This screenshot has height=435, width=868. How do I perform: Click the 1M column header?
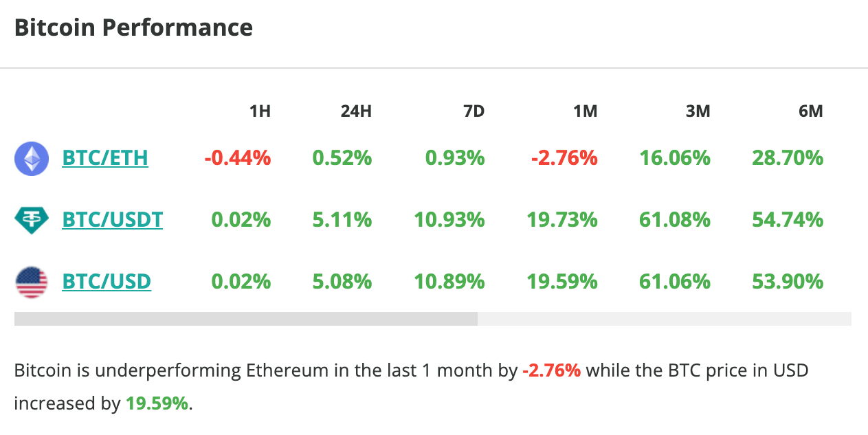pyautogui.click(x=585, y=111)
